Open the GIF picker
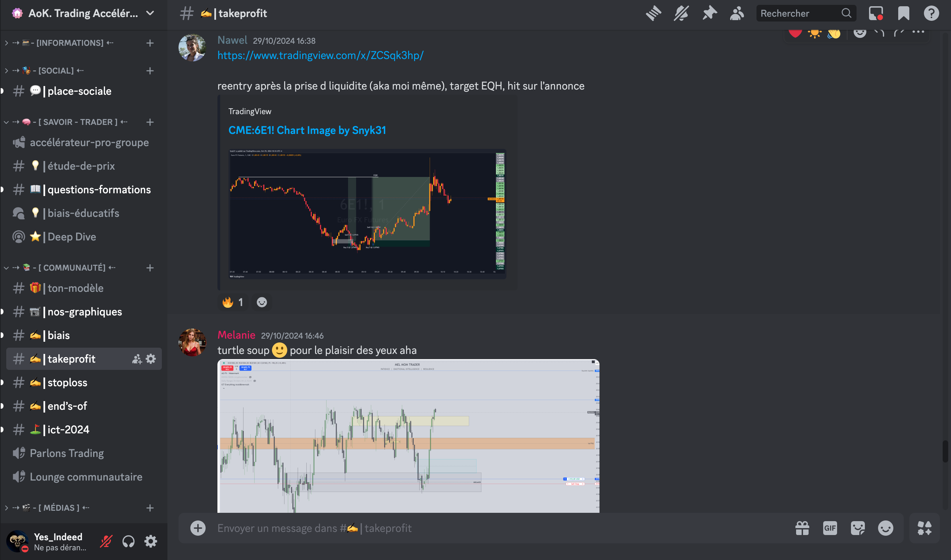 [830, 528]
